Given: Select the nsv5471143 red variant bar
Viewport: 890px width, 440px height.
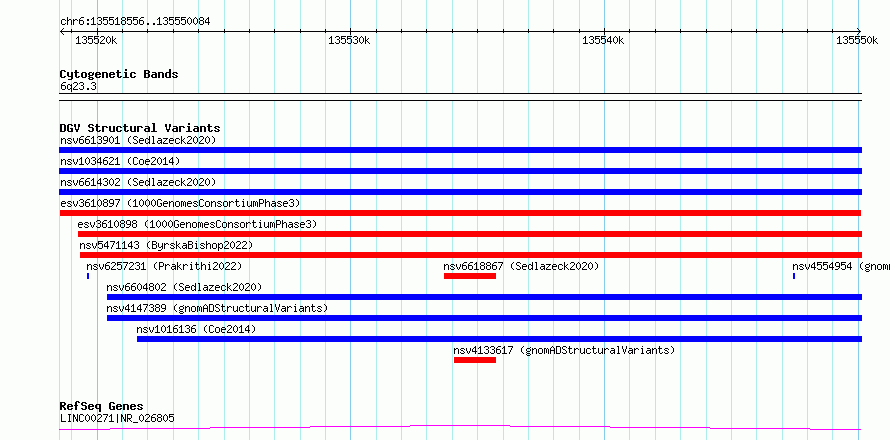Looking at the screenshot, I should [471, 255].
